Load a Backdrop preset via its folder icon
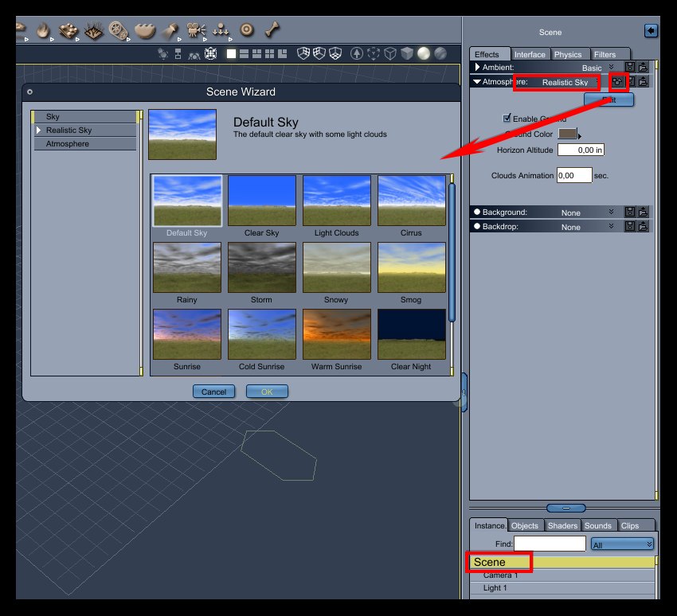This screenshot has height=616, width=677. [644, 225]
